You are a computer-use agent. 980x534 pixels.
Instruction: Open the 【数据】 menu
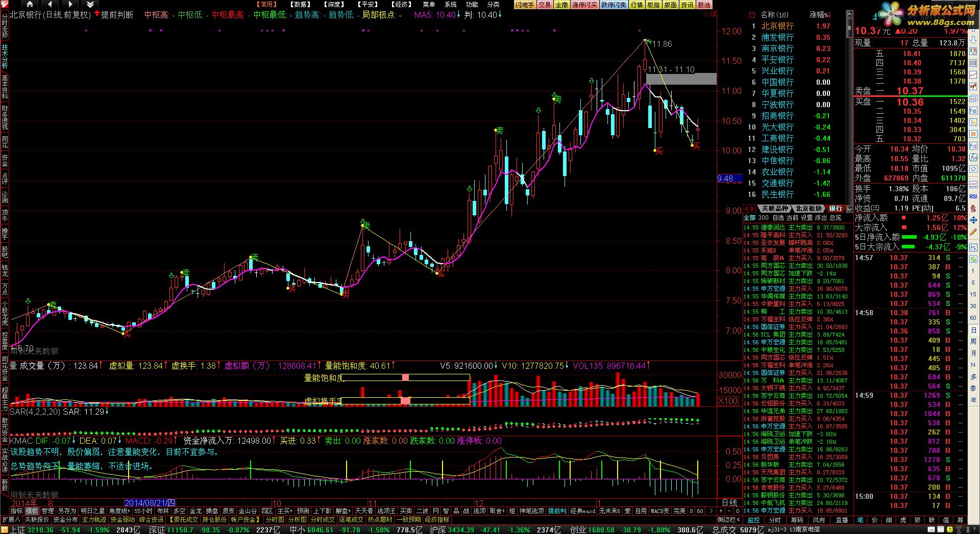301,5
